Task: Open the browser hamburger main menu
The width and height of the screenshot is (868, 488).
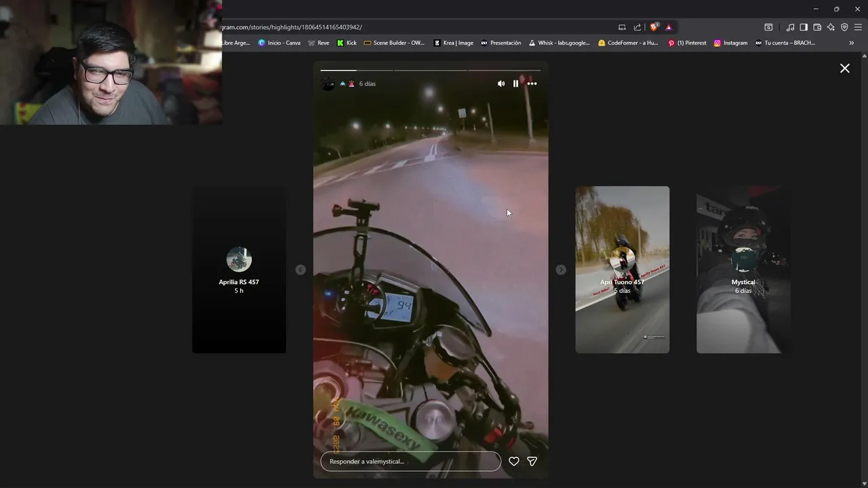Action: click(858, 27)
